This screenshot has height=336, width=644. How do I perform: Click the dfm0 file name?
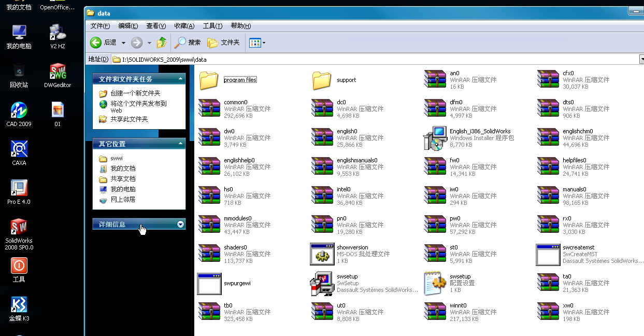click(x=456, y=102)
